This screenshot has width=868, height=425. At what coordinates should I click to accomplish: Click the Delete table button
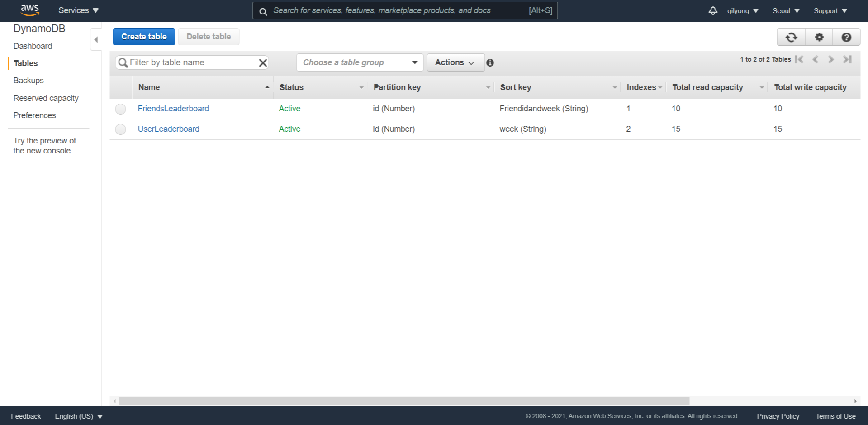pyautogui.click(x=209, y=37)
